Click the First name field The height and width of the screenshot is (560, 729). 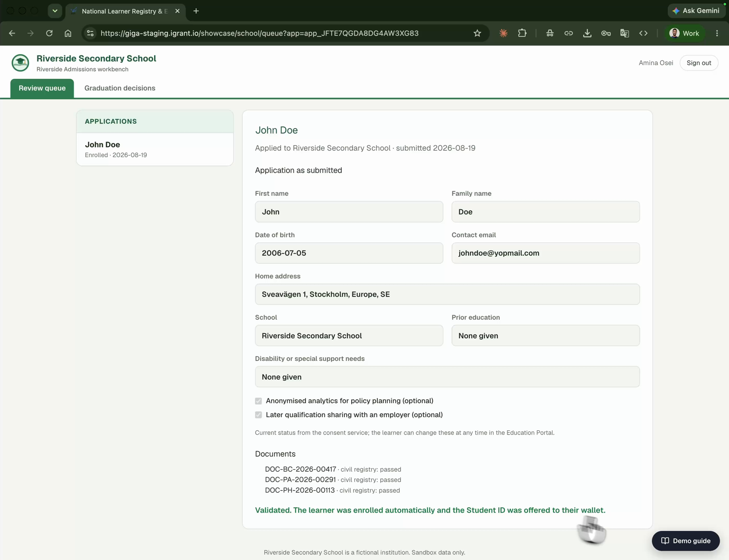tap(349, 212)
